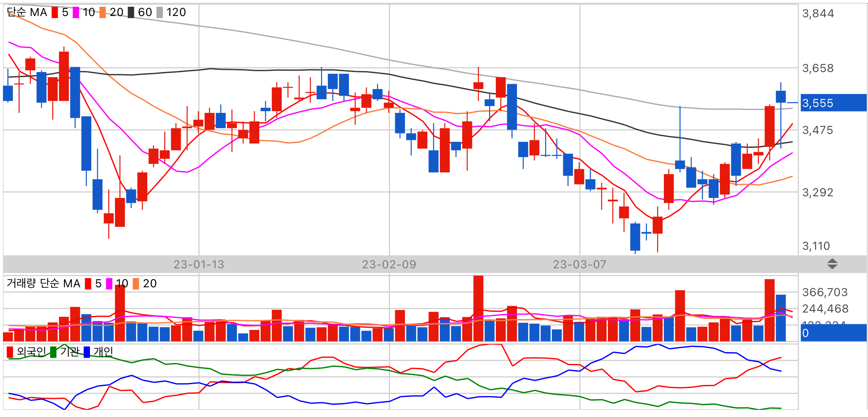Click the 366,703 volume axis label
The image size is (868, 417).
825,292
